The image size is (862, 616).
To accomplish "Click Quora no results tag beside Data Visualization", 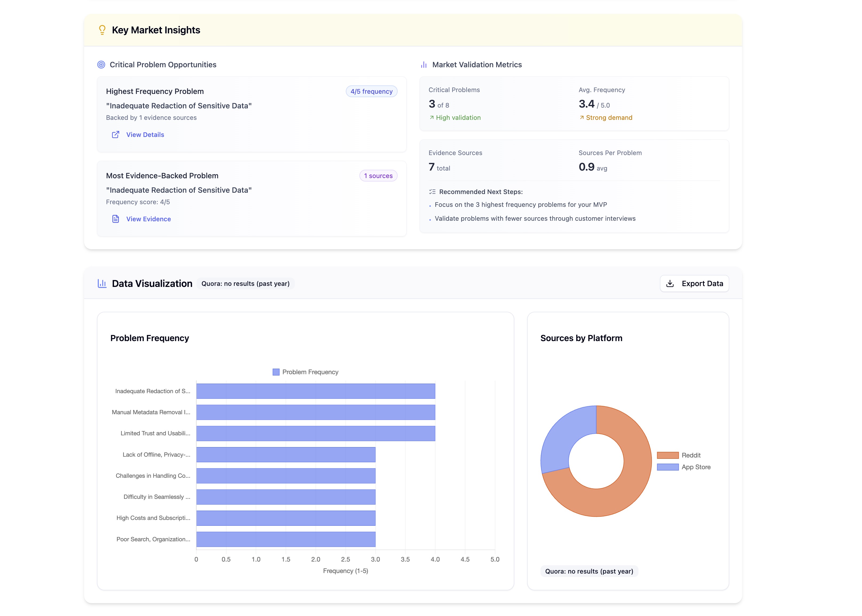I will tap(245, 284).
